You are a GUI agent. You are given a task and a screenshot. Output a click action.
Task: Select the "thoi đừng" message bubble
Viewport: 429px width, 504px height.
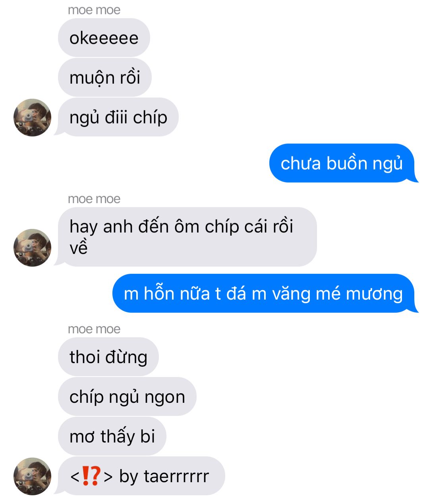(108, 357)
